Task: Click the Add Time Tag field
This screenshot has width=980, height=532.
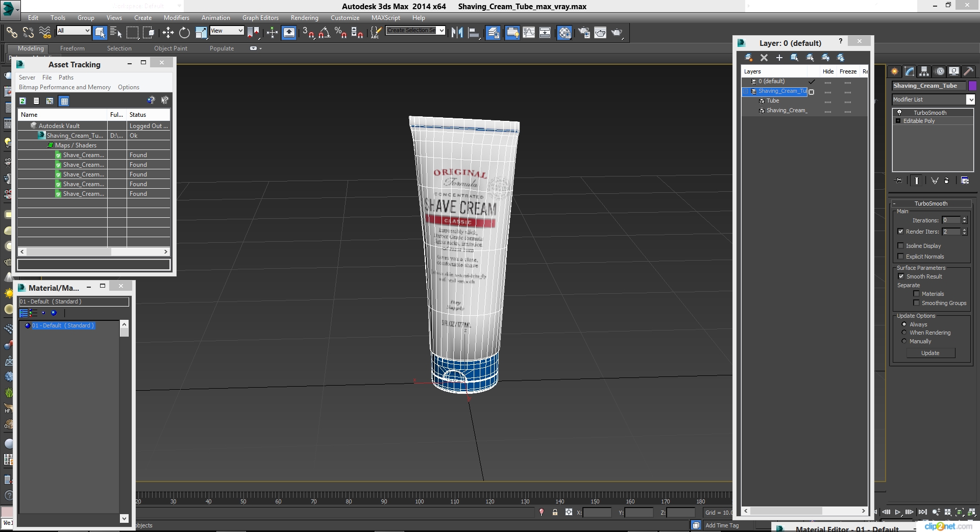Action: (722, 525)
